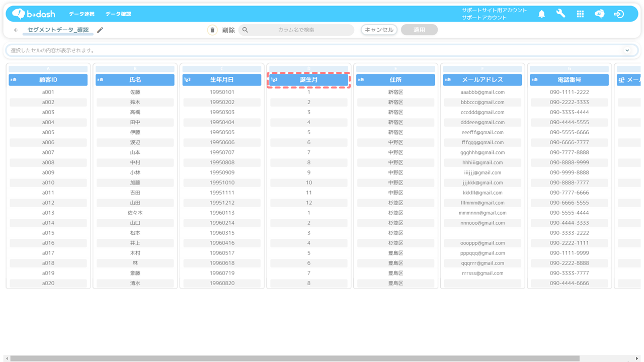Expand the cell content dropdown chevron
This screenshot has height=362, width=644.
627,50
